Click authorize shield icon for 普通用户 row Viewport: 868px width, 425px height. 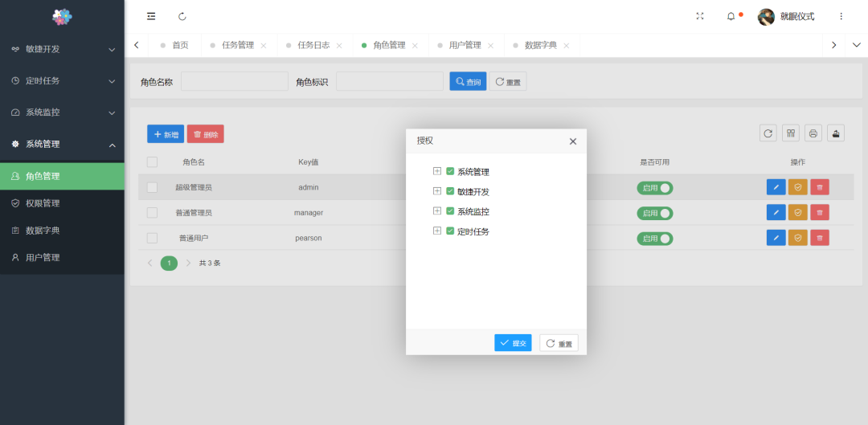coord(798,238)
